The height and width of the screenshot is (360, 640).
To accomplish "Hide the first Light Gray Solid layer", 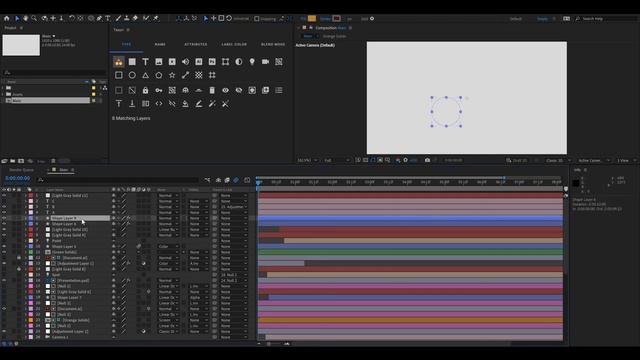I will click(4, 196).
